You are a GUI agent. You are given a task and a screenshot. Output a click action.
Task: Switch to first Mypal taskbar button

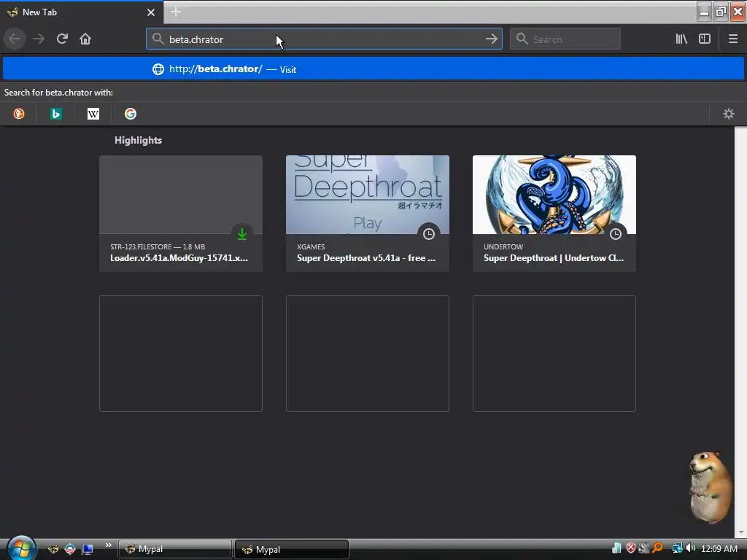[175, 549]
